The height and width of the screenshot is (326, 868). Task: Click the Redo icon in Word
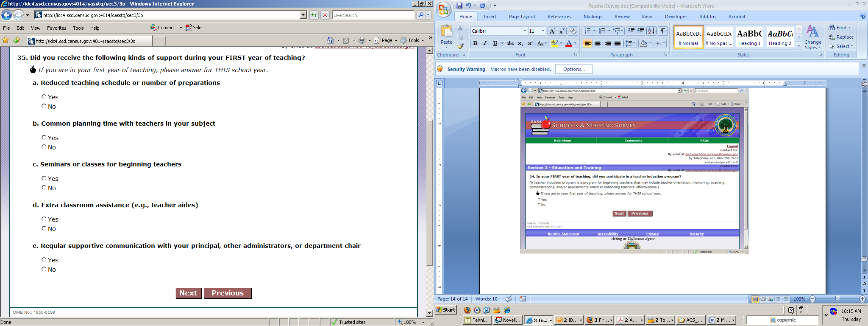pos(482,6)
